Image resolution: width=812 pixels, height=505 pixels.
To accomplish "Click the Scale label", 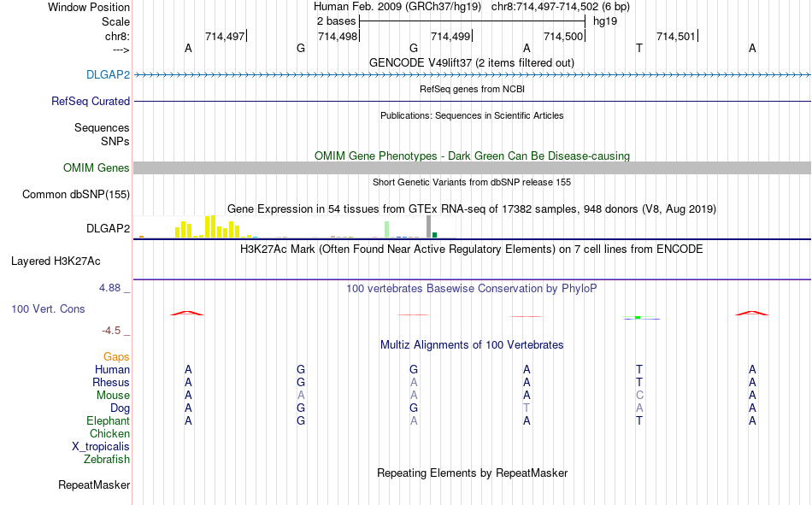I will 115,21.
